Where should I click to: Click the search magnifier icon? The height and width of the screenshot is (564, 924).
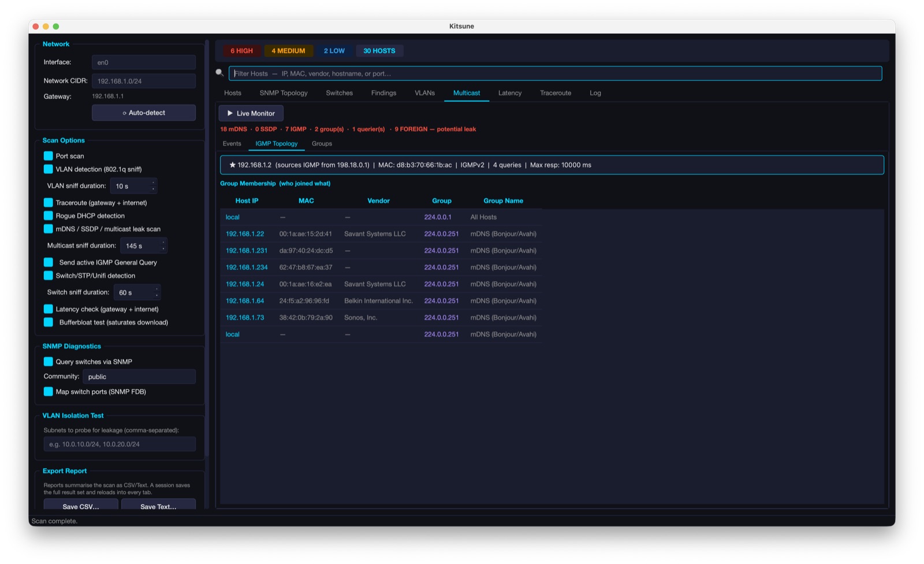(x=219, y=73)
